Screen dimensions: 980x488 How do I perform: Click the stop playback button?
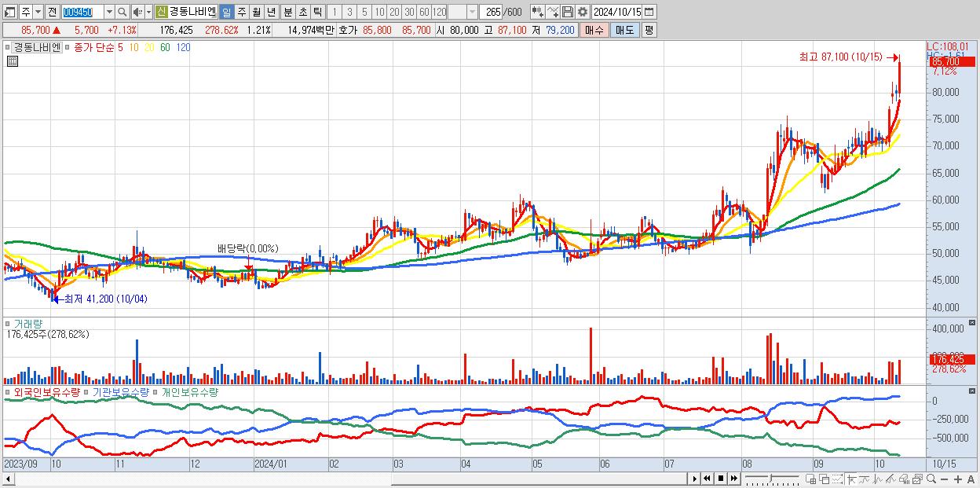click(x=721, y=479)
